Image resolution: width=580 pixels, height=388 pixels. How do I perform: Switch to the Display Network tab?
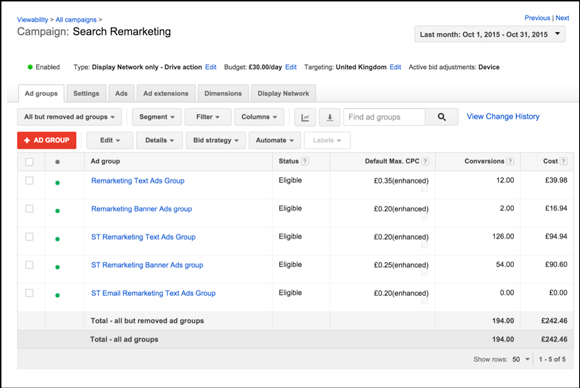pos(283,94)
